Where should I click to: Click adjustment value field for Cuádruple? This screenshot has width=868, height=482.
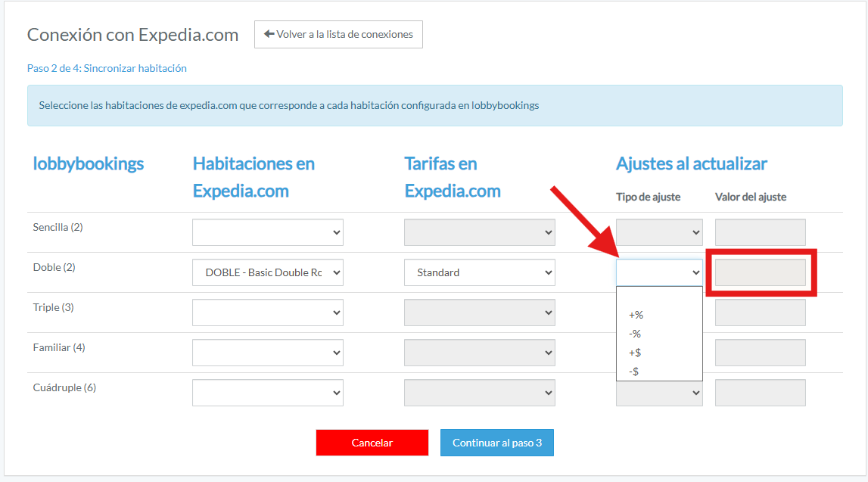(x=760, y=393)
